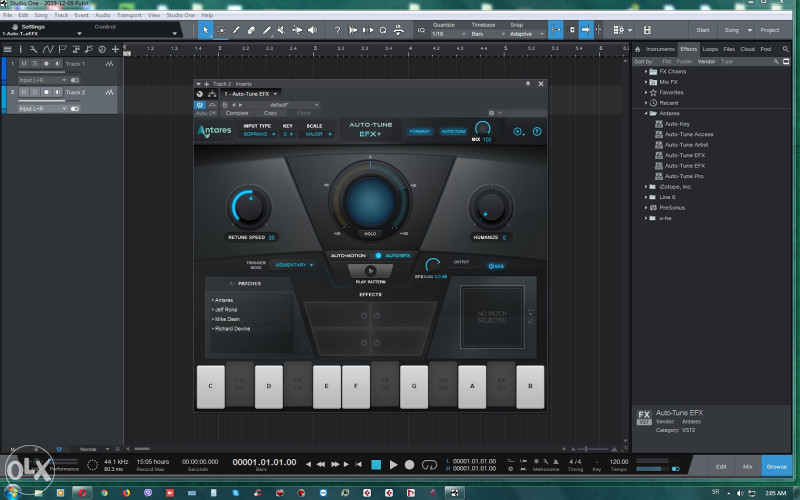Toggle monitor on Track 2
The width and height of the screenshot is (800, 500).
[x=57, y=92]
